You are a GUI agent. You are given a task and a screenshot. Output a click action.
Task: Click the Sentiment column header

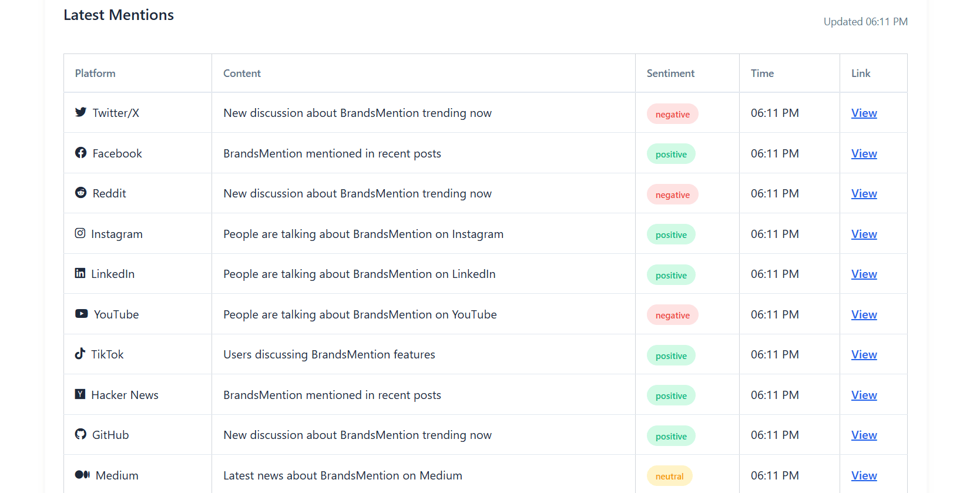click(x=670, y=73)
